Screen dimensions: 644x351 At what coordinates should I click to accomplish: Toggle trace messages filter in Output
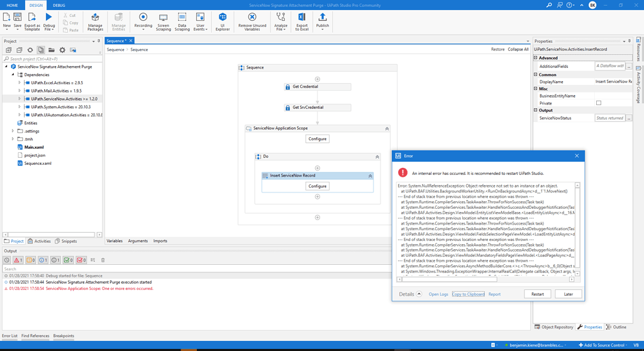click(55, 260)
